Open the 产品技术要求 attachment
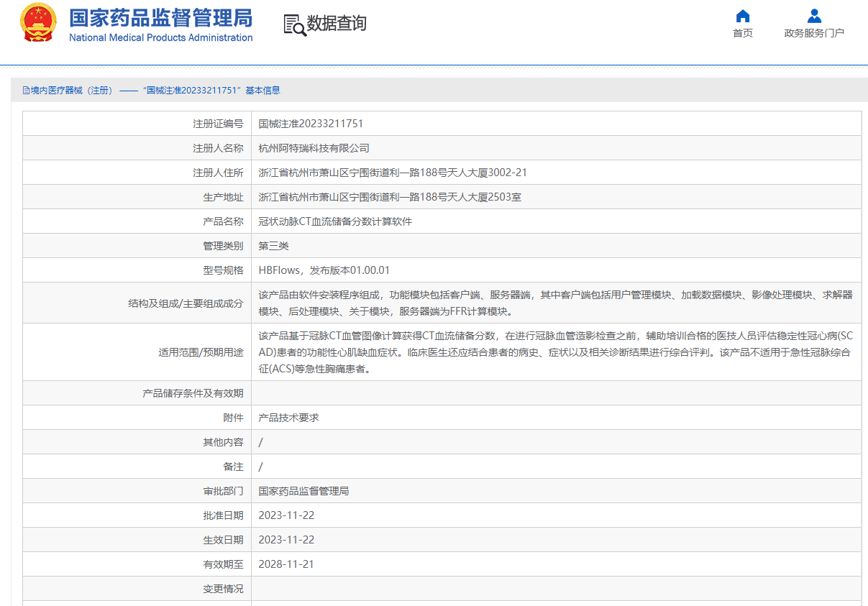 click(x=288, y=418)
